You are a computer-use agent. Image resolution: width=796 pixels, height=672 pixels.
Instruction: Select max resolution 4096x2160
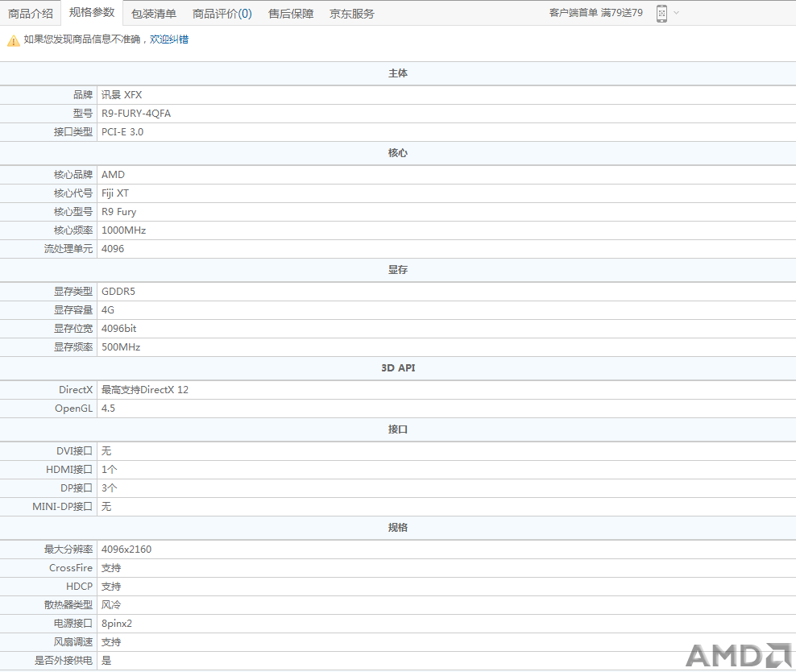(126, 550)
